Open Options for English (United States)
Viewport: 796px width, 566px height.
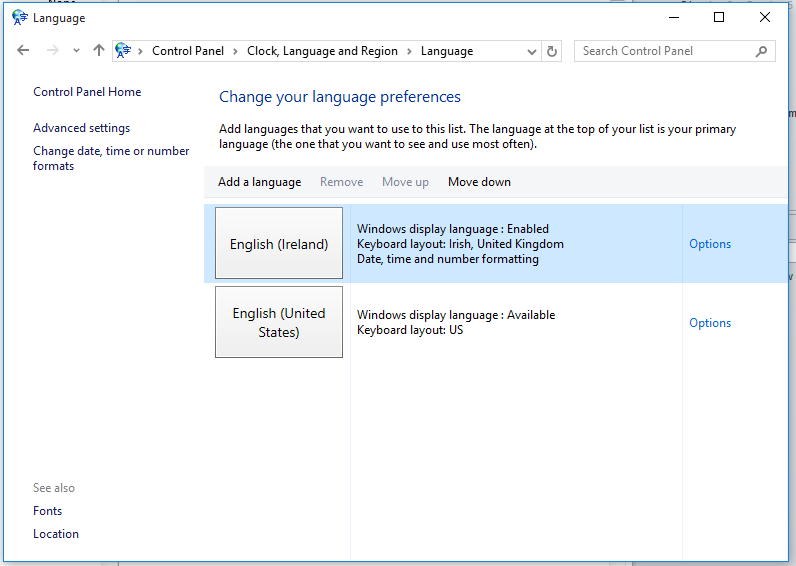coord(710,323)
